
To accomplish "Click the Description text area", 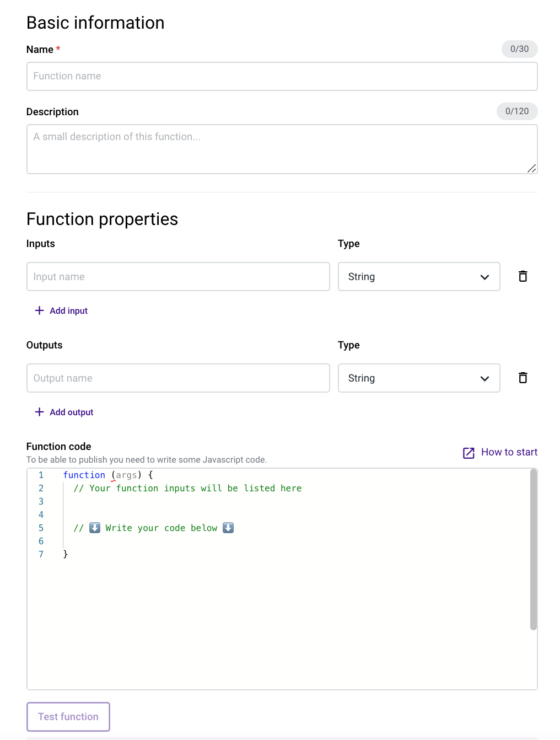I will pyautogui.click(x=282, y=149).
